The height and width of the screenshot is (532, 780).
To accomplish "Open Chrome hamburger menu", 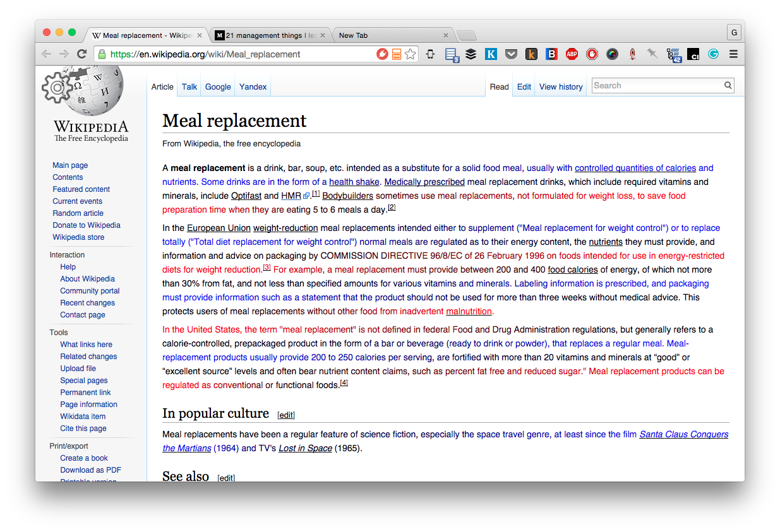I will (733, 54).
